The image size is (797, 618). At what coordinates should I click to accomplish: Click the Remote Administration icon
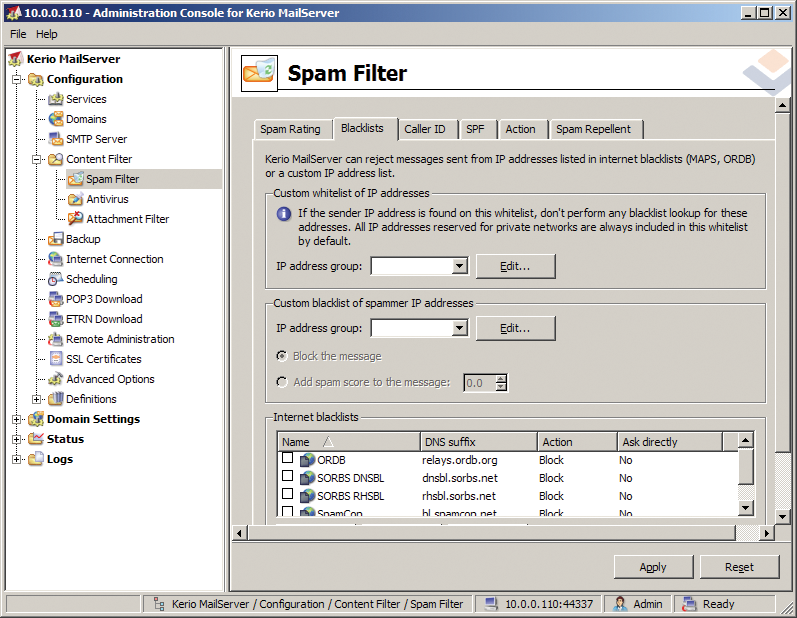tap(55, 339)
